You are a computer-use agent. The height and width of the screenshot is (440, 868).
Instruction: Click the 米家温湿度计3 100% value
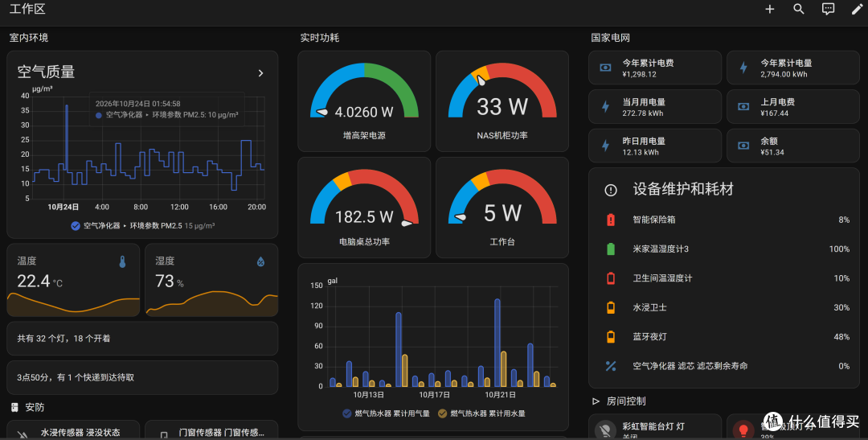[839, 249]
